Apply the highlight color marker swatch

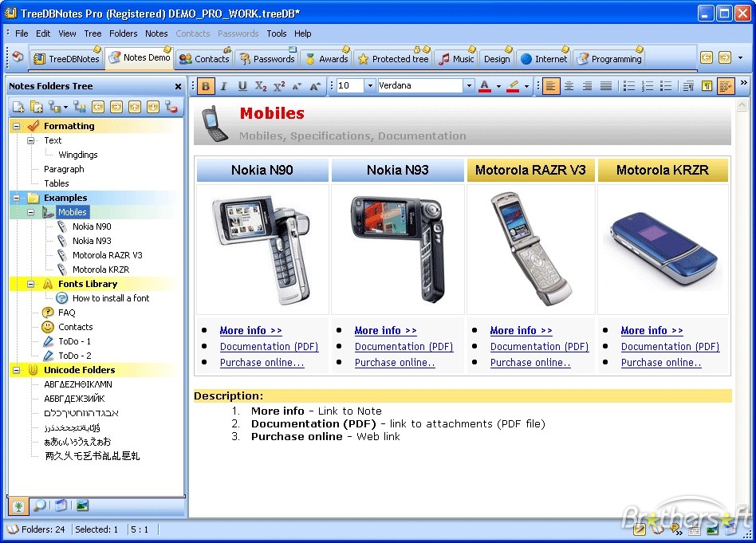pyautogui.click(x=513, y=86)
